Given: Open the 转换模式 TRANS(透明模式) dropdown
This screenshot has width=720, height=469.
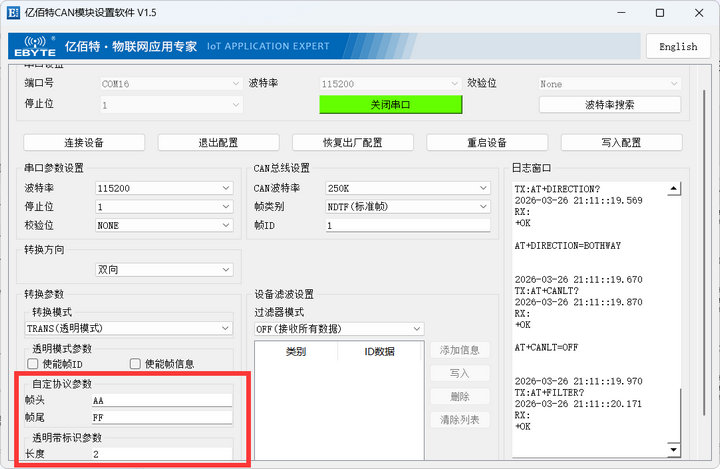Looking at the screenshot, I should [129, 328].
